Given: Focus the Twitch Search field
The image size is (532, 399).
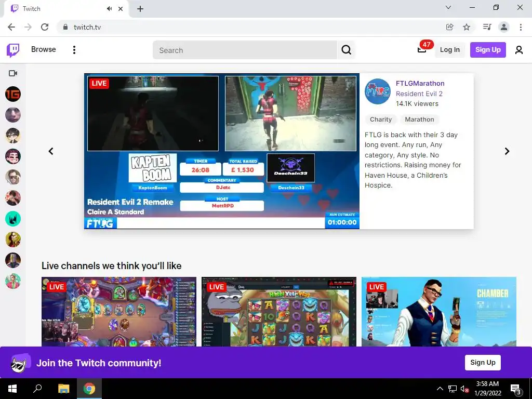Looking at the screenshot, I should pyautogui.click(x=245, y=50).
